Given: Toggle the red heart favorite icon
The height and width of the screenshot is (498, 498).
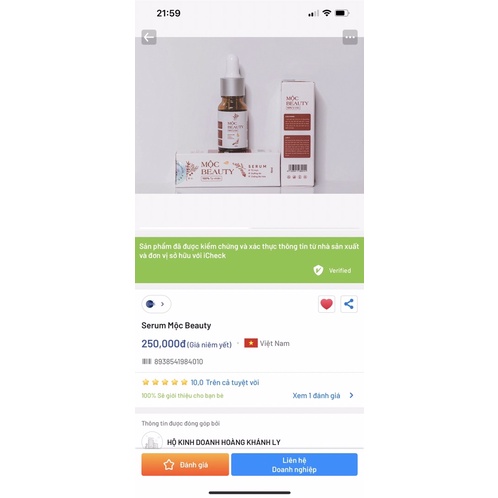Looking at the screenshot, I should click(x=326, y=304).
